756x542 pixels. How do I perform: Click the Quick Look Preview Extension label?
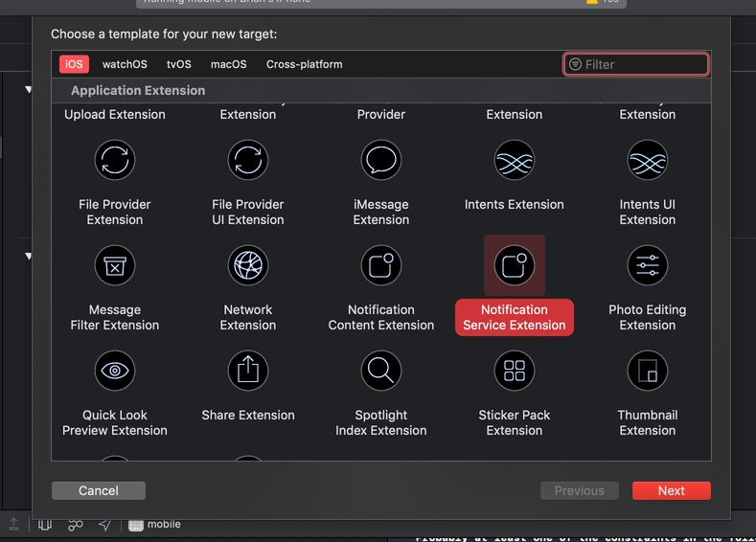[x=115, y=422]
